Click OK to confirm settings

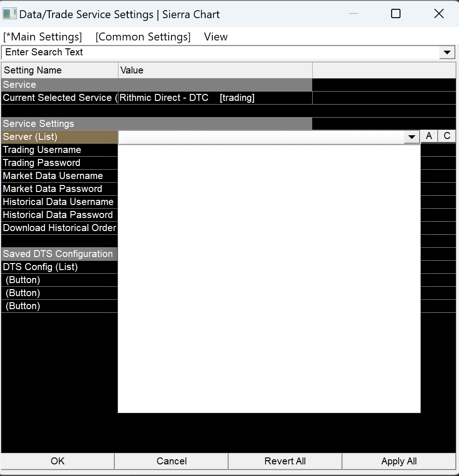58,461
